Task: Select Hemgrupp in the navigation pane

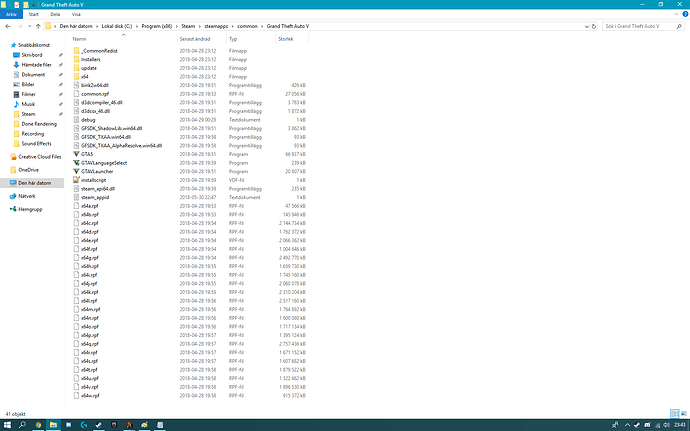Action: tap(30, 210)
